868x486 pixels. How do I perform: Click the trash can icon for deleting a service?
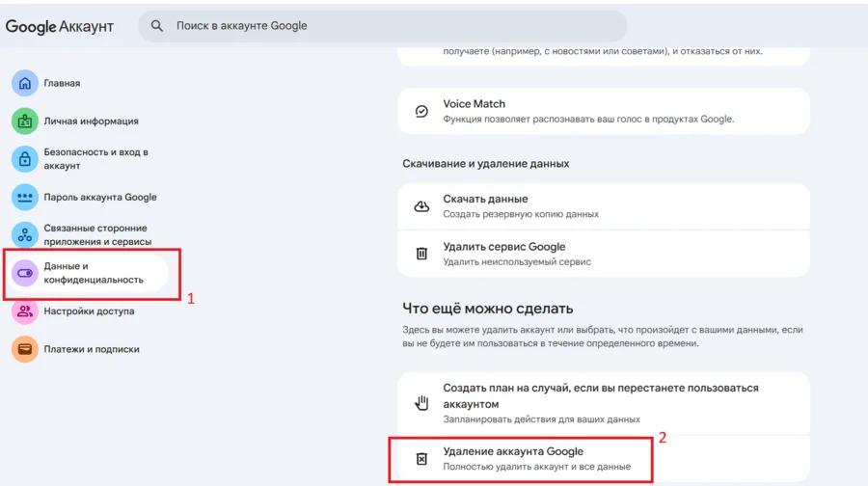coord(421,254)
